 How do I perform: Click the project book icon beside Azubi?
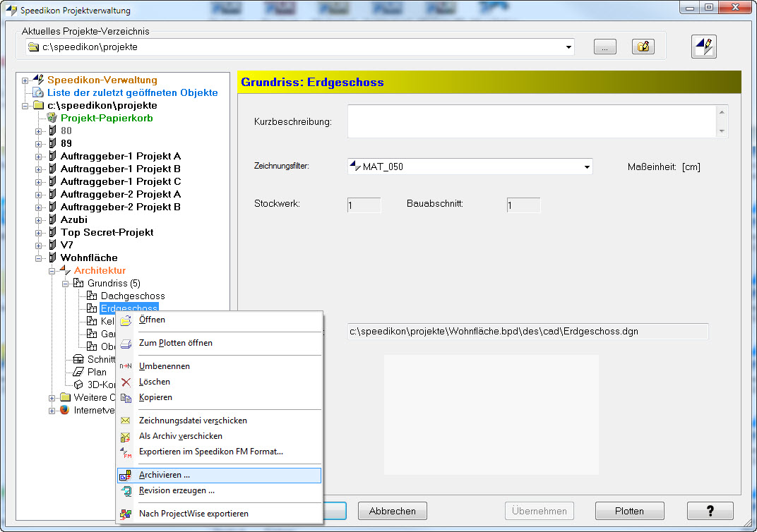tap(53, 220)
